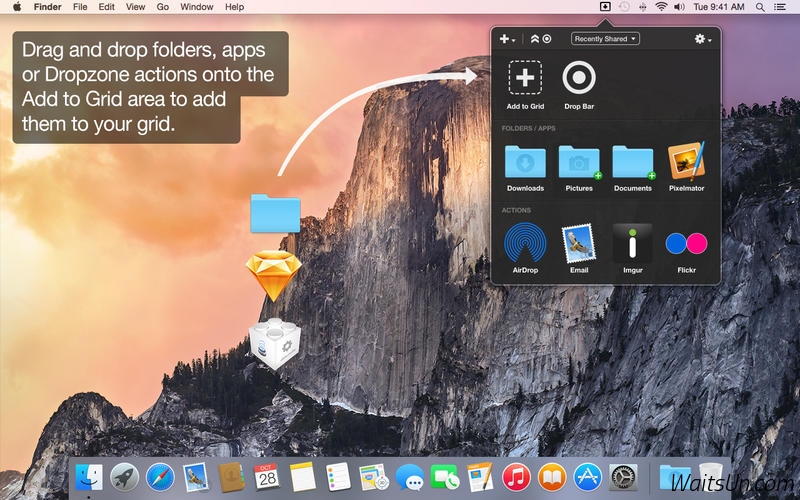Image resolution: width=800 pixels, height=500 pixels.
Task: Open Calendar showing 28 in the Dock
Action: tap(267, 477)
